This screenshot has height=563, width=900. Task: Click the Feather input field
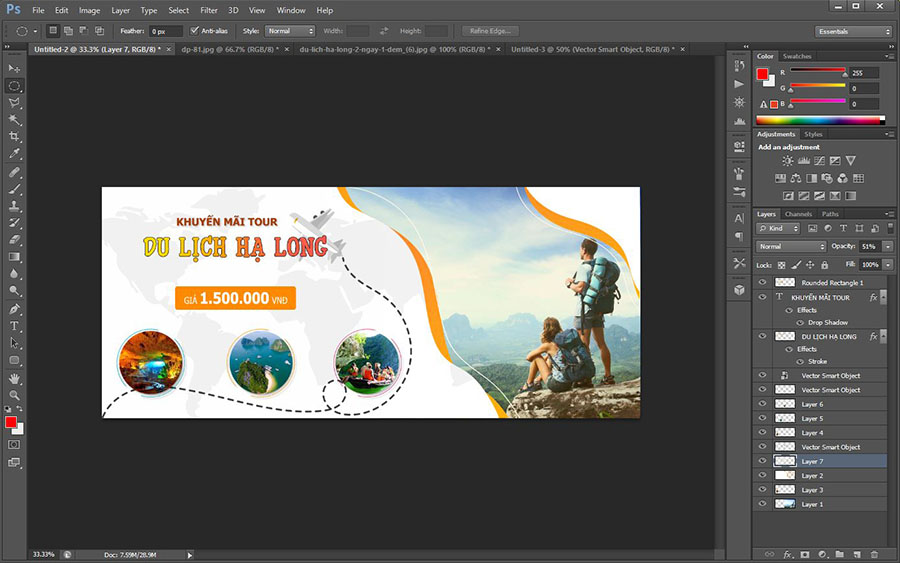[166, 31]
